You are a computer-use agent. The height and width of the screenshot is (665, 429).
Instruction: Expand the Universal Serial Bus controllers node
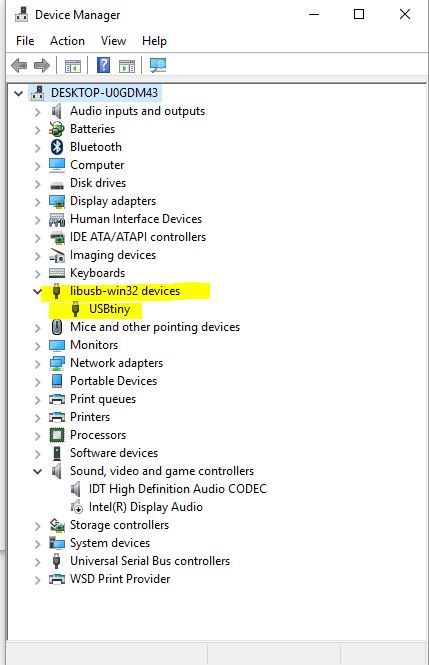click(x=38, y=562)
